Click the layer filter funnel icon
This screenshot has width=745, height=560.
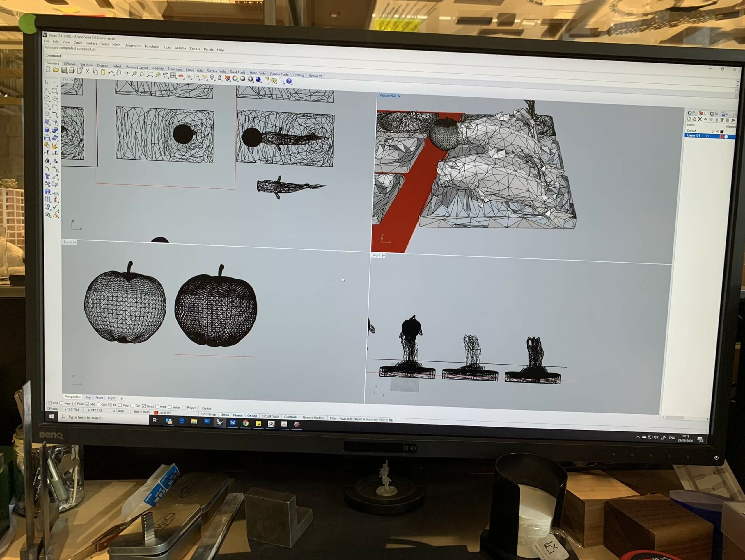[722, 120]
